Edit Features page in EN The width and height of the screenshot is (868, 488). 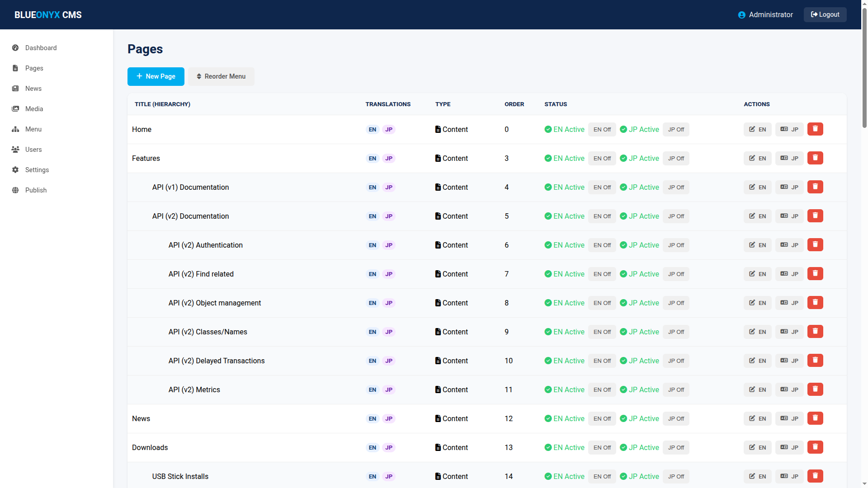pos(757,158)
